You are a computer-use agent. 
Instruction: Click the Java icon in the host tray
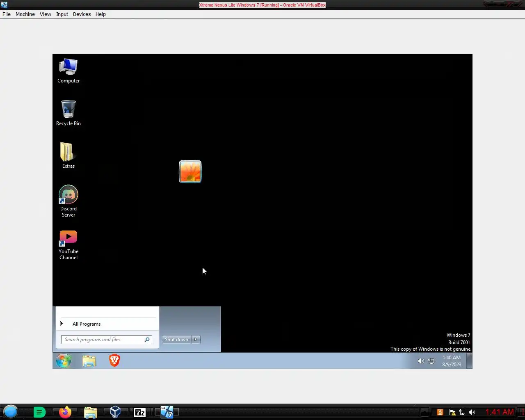click(440, 412)
